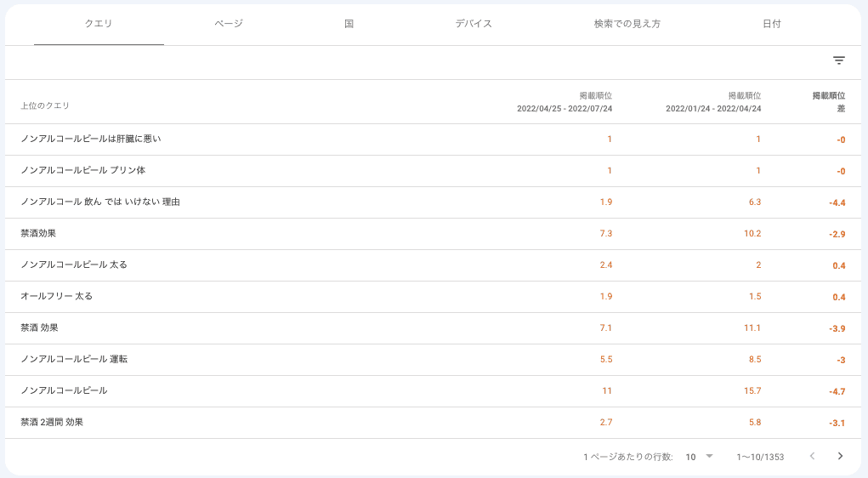Click difference value -2.9
The height and width of the screenshot is (478, 868).
(x=837, y=234)
